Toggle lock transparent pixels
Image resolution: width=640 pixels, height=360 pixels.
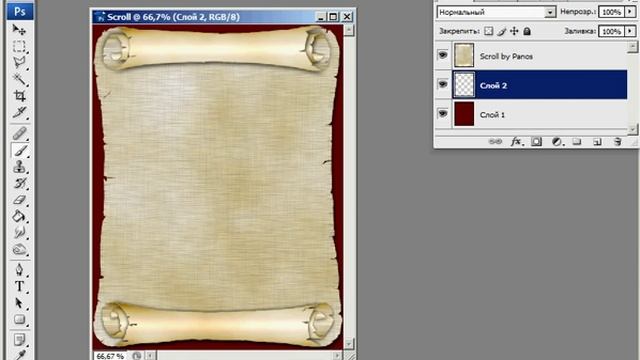(488, 31)
